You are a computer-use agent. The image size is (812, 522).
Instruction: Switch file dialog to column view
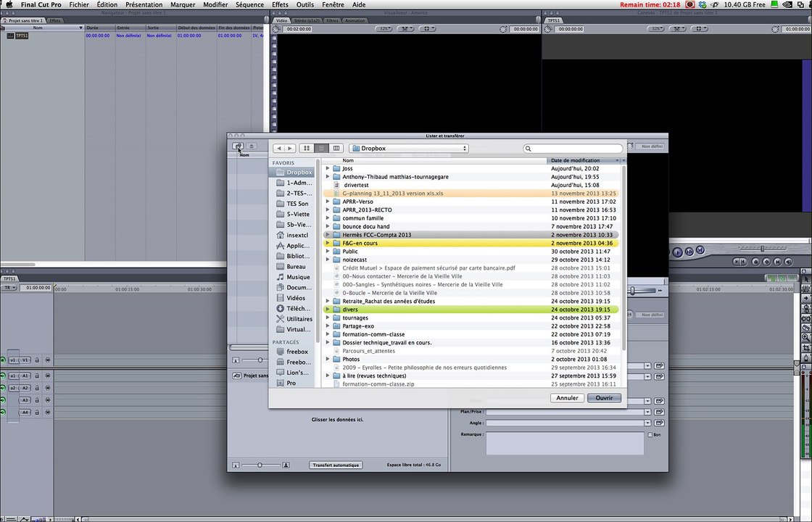(336, 148)
